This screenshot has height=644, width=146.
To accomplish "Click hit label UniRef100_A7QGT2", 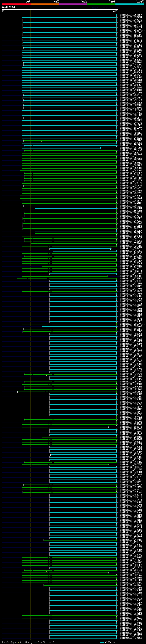I will coord(131,37).
